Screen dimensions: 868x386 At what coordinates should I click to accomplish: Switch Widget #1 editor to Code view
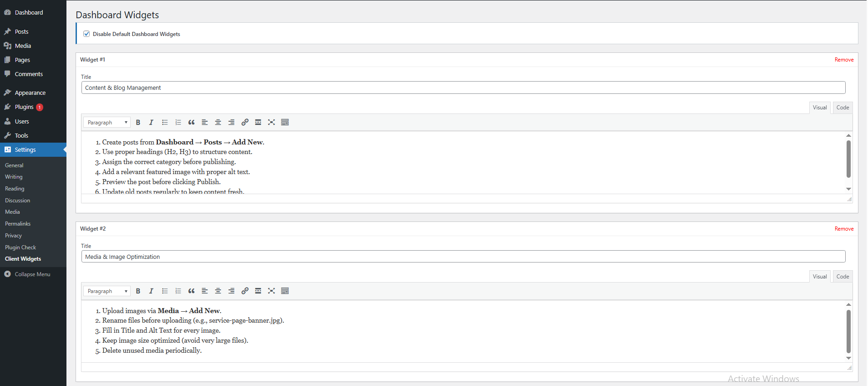(x=842, y=107)
